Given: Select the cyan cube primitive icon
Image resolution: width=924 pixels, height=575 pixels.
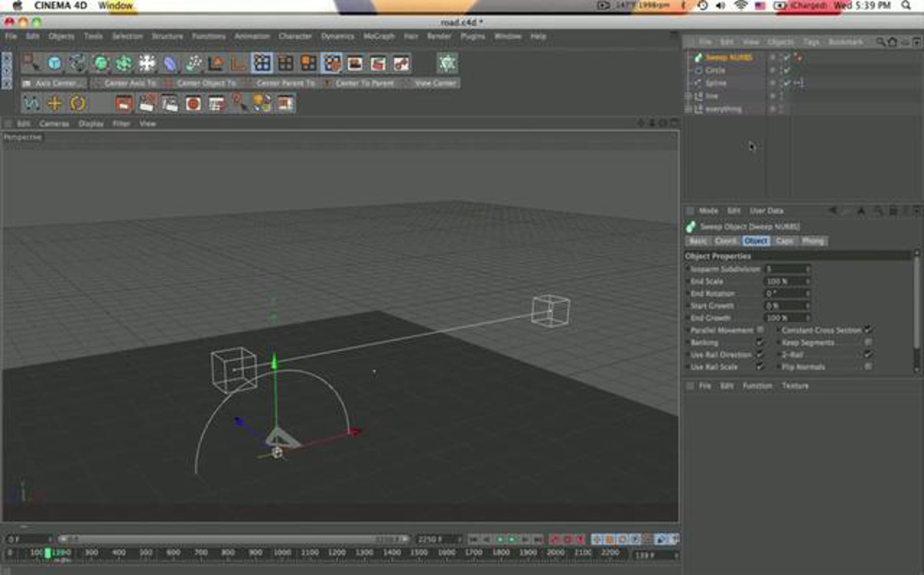Looking at the screenshot, I should (54, 63).
